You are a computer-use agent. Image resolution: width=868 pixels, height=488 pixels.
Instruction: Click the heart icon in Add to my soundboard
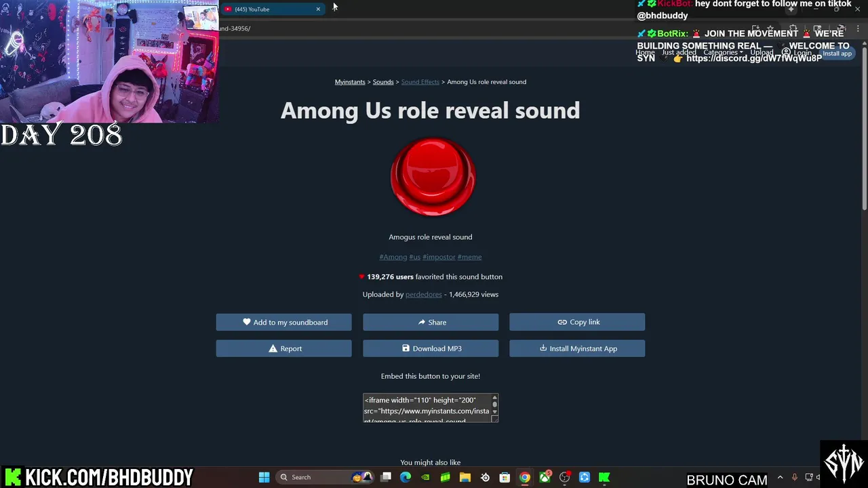(x=246, y=322)
